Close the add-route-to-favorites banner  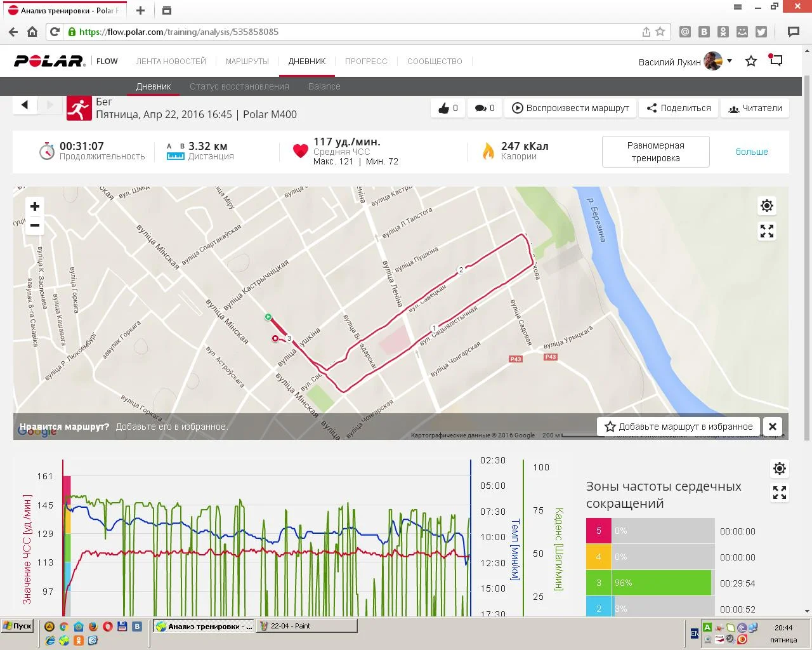(772, 427)
